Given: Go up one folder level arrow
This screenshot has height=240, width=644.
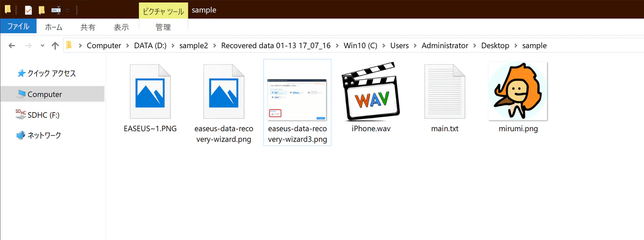Looking at the screenshot, I should (55, 46).
